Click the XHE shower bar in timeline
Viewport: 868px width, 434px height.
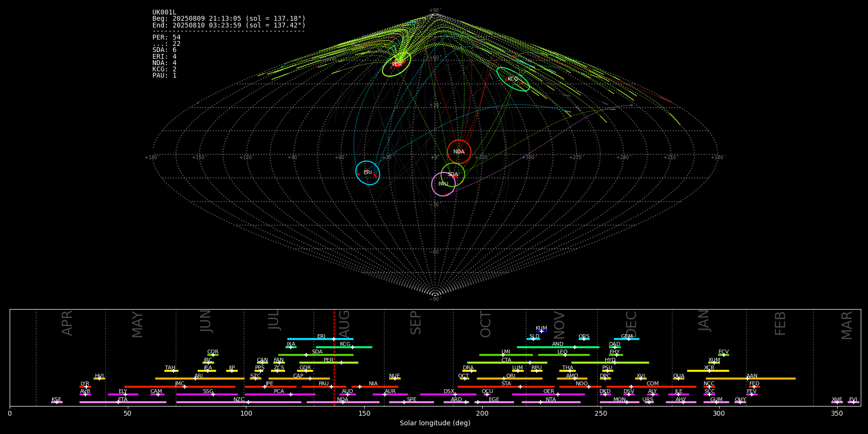(837, 402)
